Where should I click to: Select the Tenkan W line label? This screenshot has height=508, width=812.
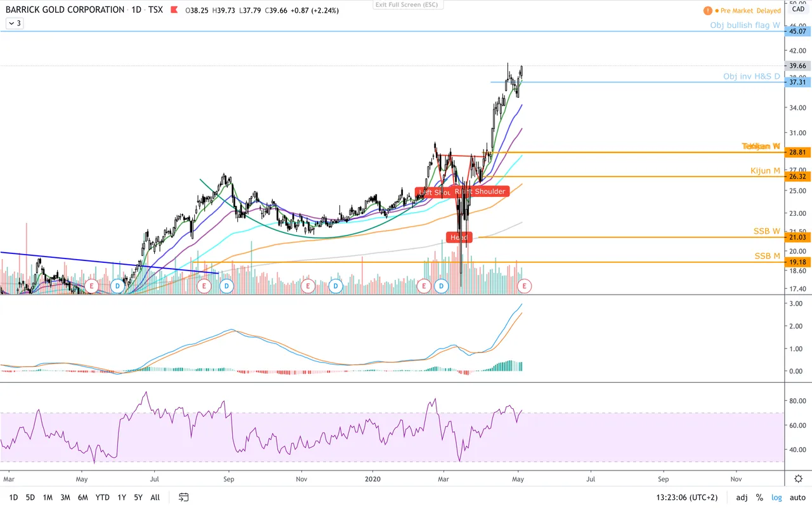pyautogui.click(x=761, y=147)
